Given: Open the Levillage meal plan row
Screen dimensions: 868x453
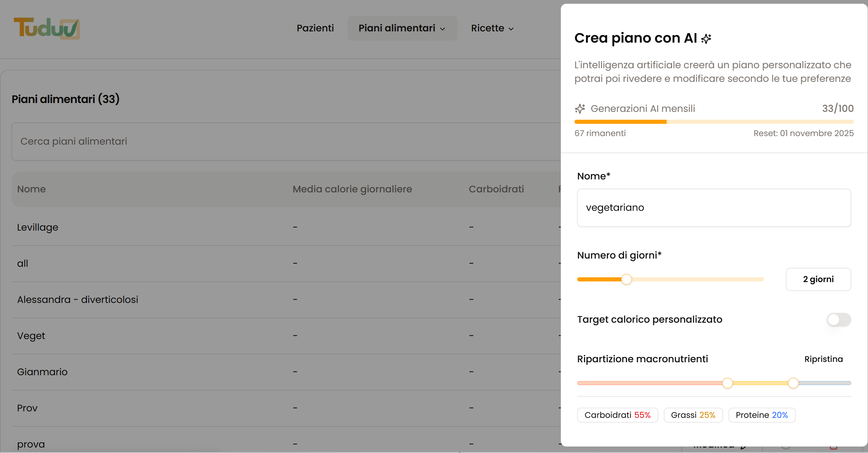Looking at the screenshot, I should (38, 228).
